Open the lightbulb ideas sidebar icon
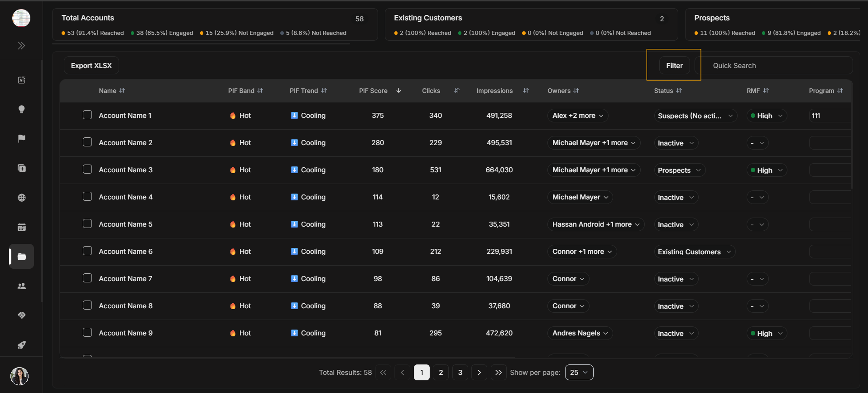This screenshot has height=393, width=868. (x=21, y=109)
